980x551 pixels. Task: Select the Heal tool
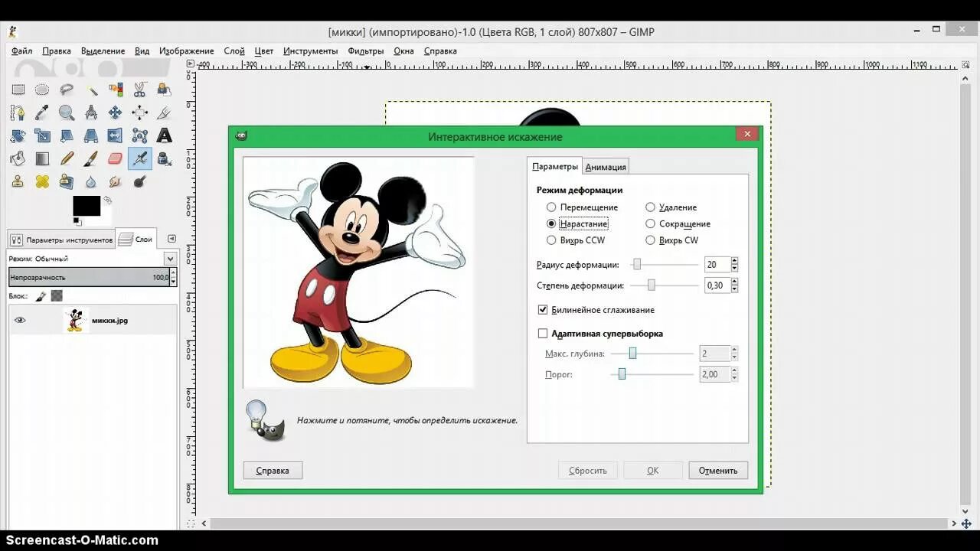(x=42, y=182)
